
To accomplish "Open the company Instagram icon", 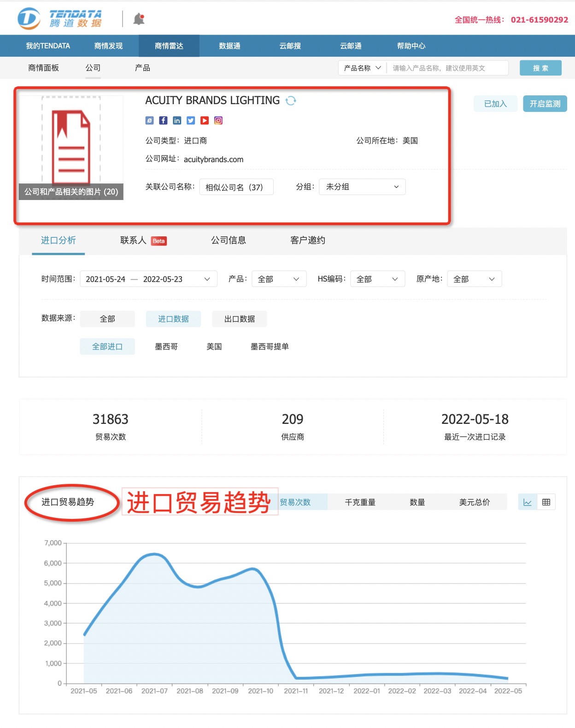I will point(218,120).
